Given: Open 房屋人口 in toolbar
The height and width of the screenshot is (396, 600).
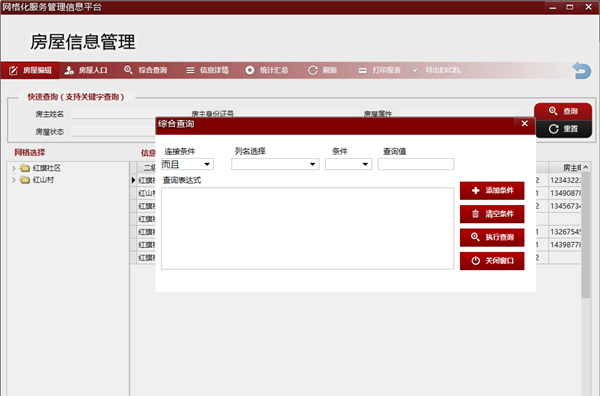Looking at the screenshot, I should tap(86, 70).
